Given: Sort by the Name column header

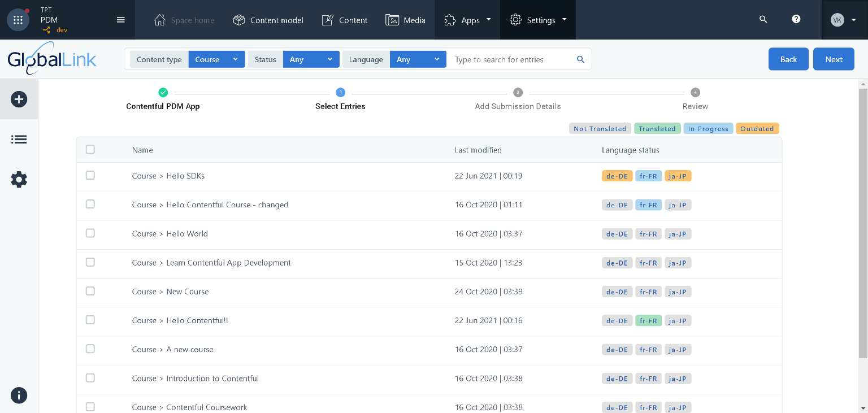Looking at the screenshot, I should (142, 150).
